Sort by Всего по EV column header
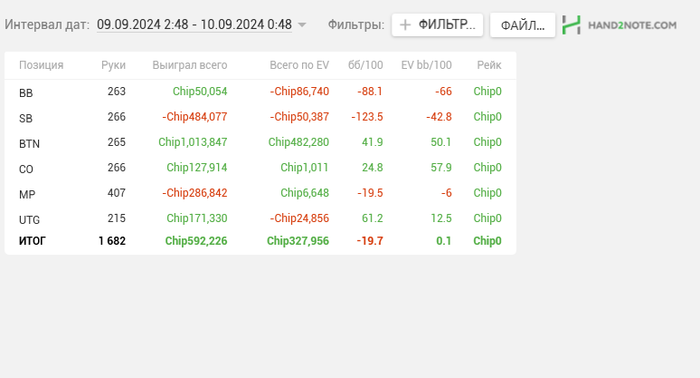Image resolution: width=700 pixels, height=378 pixels. [x=299, y=65]
